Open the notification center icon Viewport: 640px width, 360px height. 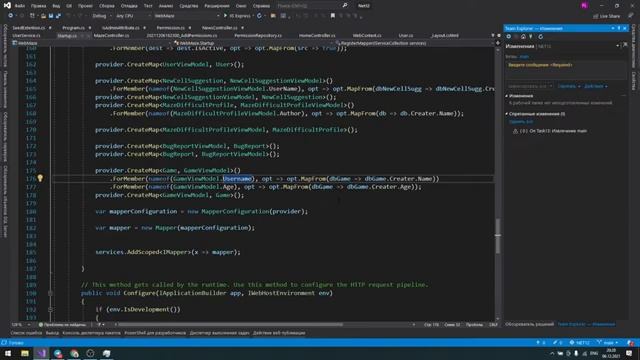tap(629, 353)
